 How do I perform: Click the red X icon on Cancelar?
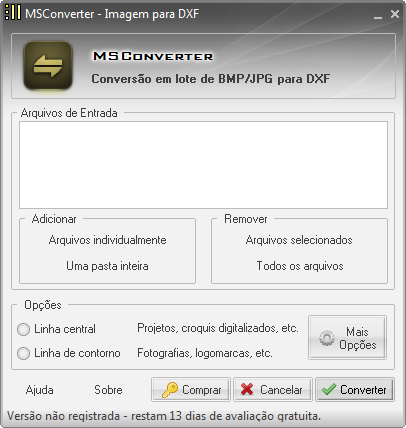pos(247,389)
